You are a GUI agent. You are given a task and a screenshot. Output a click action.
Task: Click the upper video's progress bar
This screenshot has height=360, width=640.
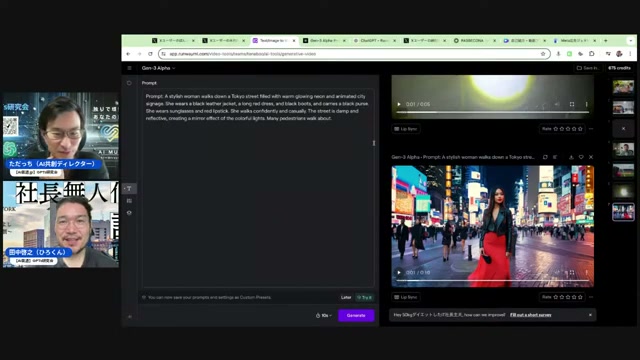[x=492, y=112]
